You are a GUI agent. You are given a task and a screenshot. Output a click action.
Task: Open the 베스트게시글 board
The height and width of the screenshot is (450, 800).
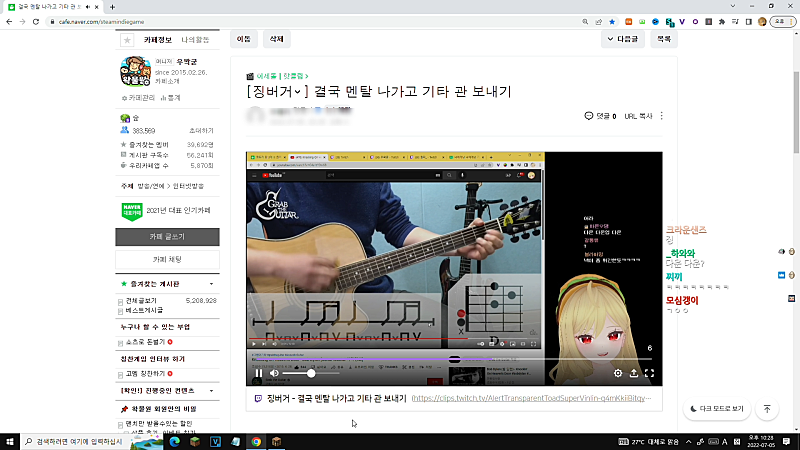pos(144,310)
